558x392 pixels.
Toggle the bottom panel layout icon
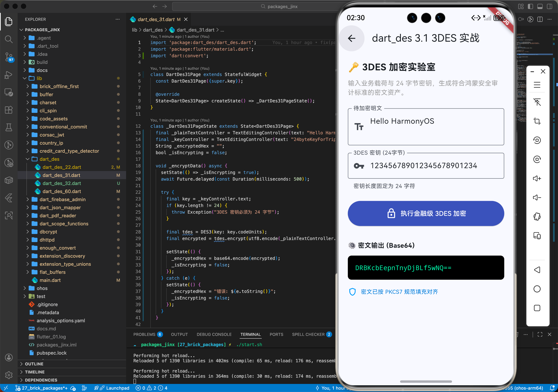[540, 7]
